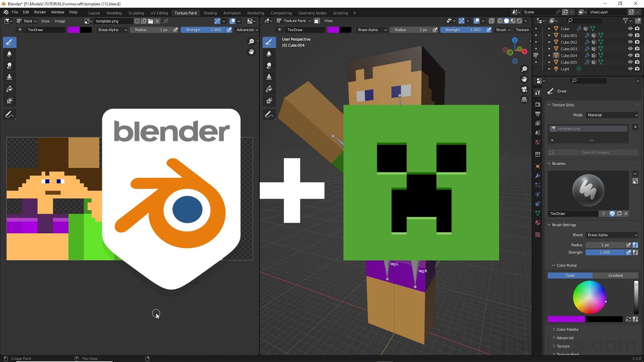Hide Cube in the outliner viewport
This screenshot has width=644, height=362.
point(630,29)
